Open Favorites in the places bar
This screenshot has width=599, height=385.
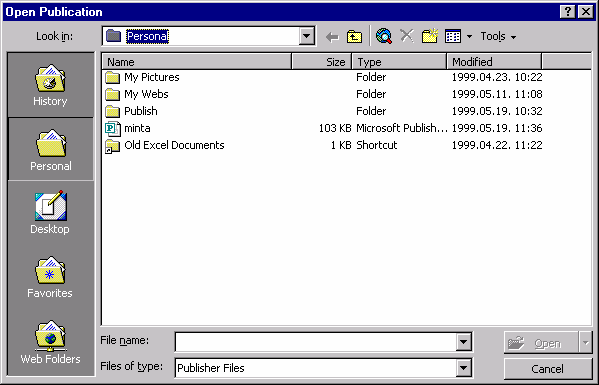pos(50,277)
